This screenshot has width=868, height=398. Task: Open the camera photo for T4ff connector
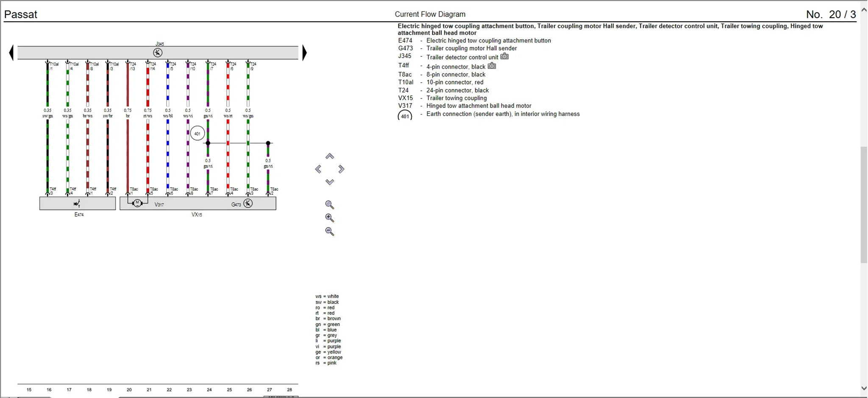click(492, 66)
